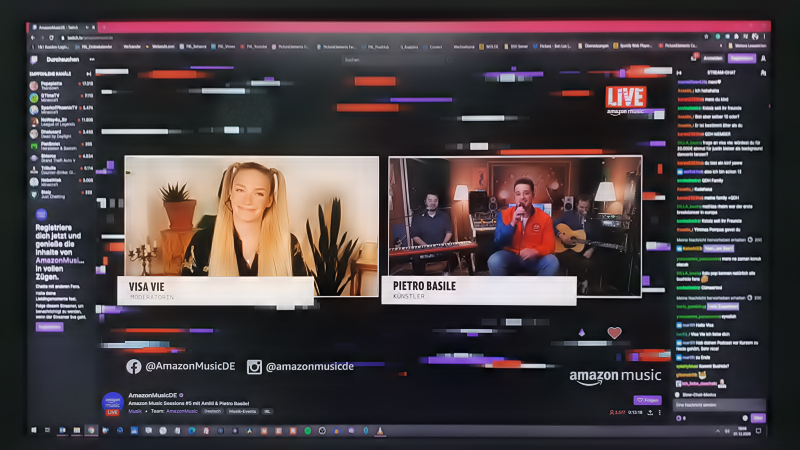Open the Windows Start menu button
This screenshot has height=450, width=800.
click(x=33, y=430)
